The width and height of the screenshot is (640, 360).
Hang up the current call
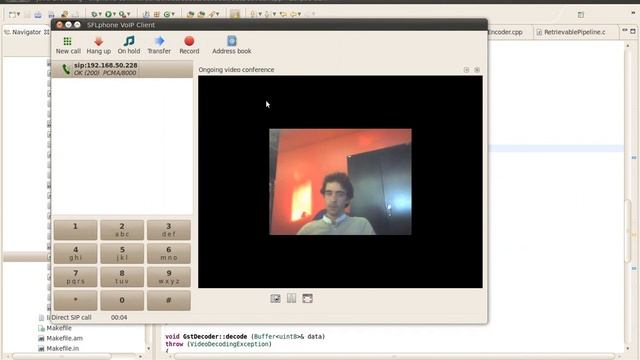point(98,45)
